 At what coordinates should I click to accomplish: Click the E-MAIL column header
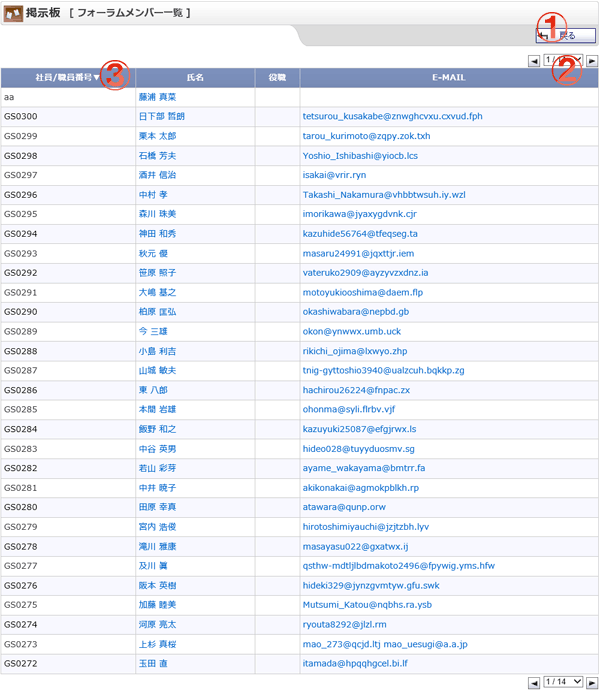pos(448,77)
